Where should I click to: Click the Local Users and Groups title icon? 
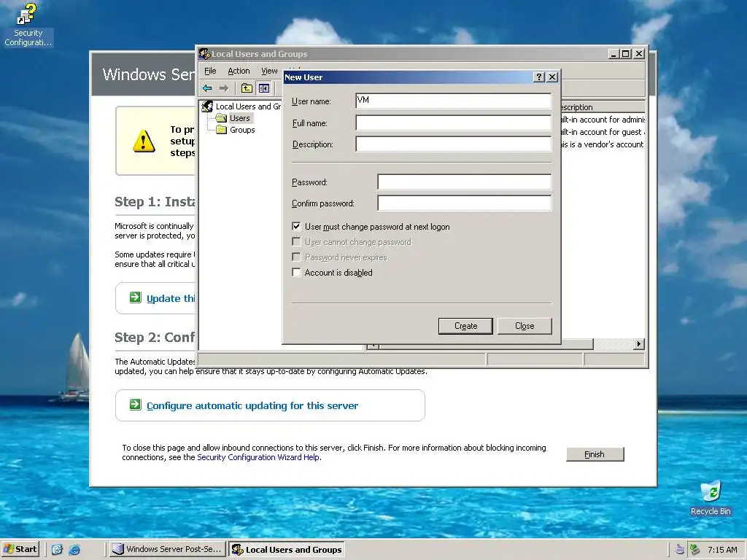pos(204,54)
